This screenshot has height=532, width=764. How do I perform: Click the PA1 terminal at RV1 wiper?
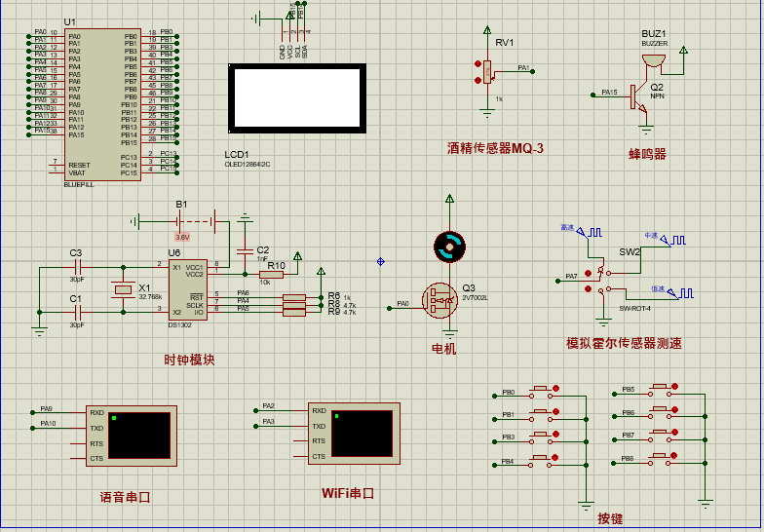point(532,72)
